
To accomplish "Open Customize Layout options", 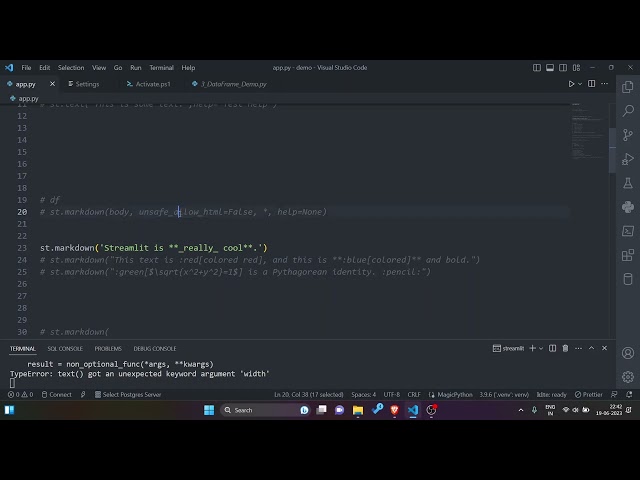I will click(576, 68).
